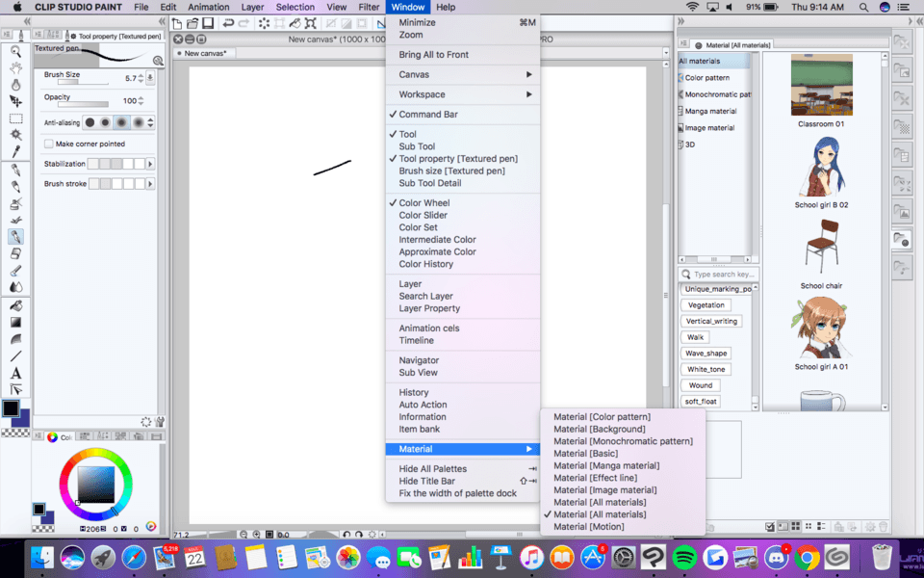Image resolution: width=924 pixels, height=578 pixels.
Task: Enable the Make corner pointed checkbox
Action: click(49, 144)
